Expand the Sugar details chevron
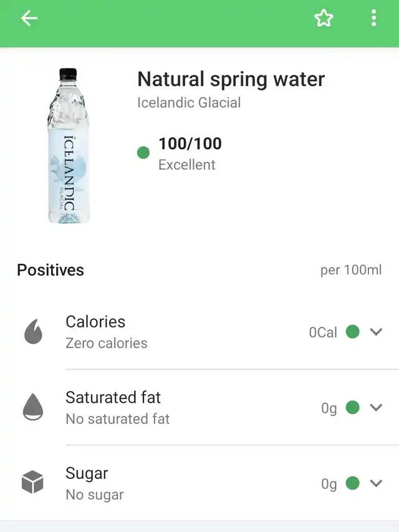The image size is (399, 532). pyautogui.click(x=376, y=483)
